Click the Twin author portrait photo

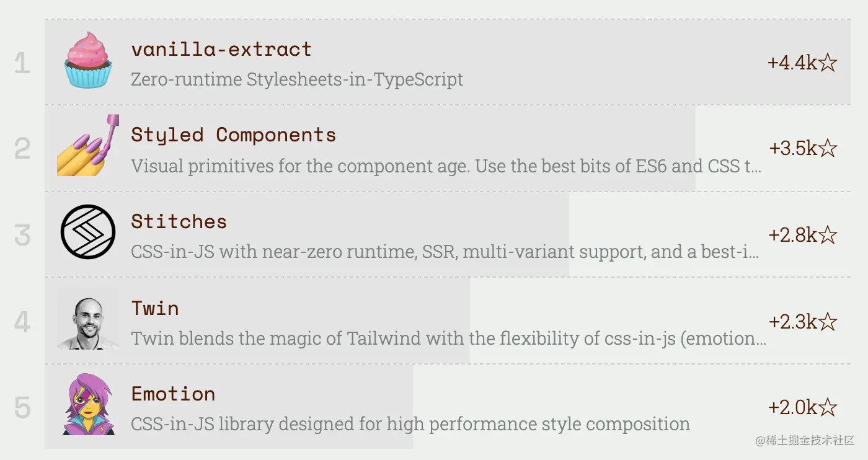click(88, 319)
